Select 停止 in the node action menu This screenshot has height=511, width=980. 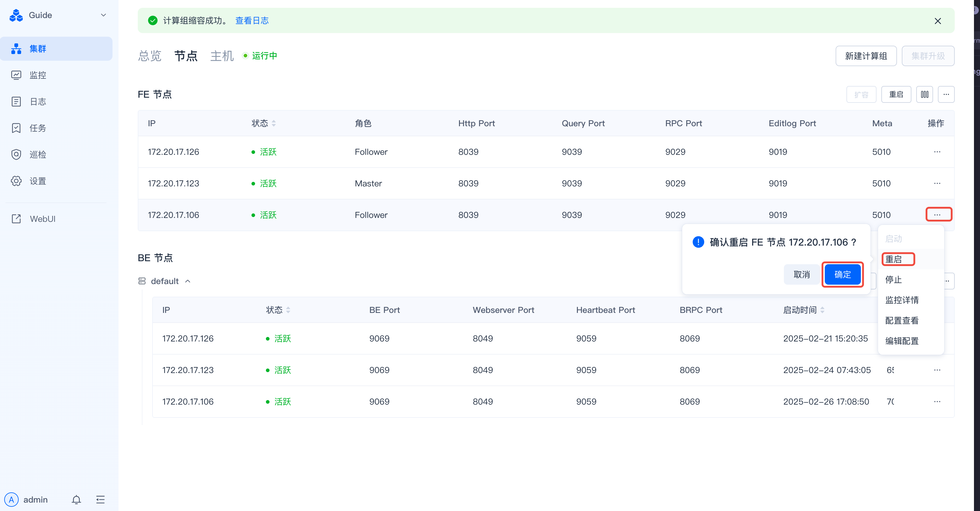(x=911, y=280)
